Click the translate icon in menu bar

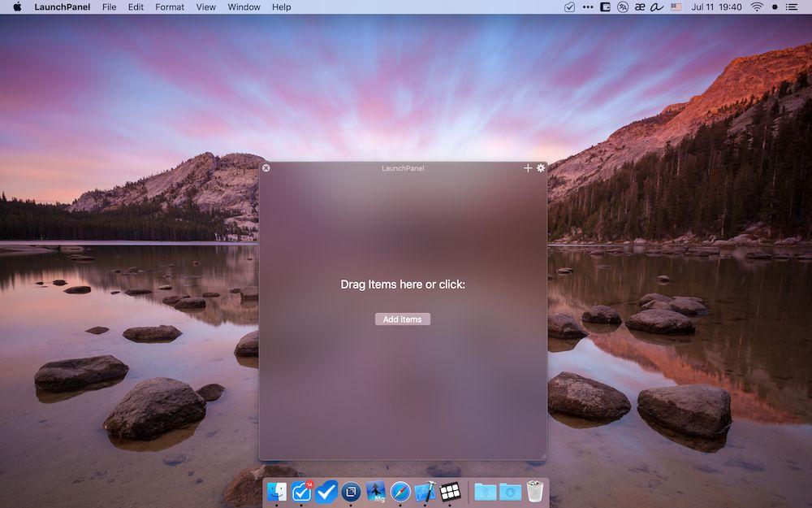point(623,7)
